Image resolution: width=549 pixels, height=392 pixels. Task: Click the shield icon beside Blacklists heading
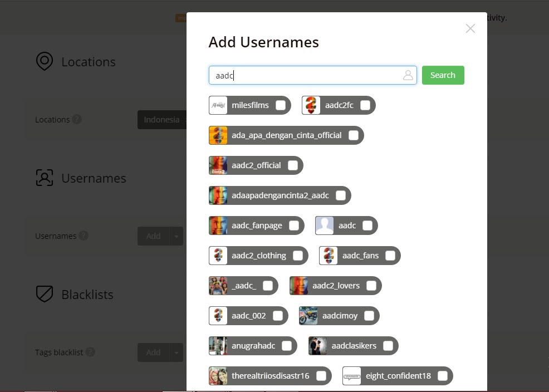click(x=44, y=294)
